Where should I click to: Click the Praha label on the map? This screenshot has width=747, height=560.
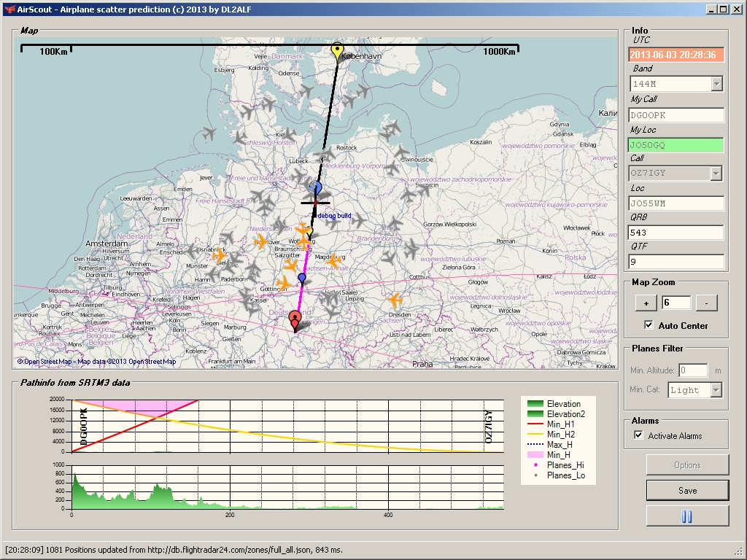point(422,364)
